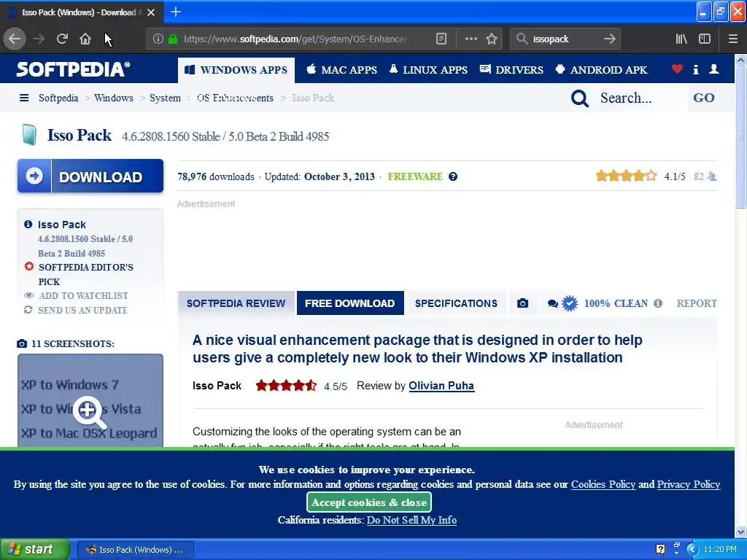This screenshot has width=747, height=560.
Task: Click the Softpedia Search... input field
Action: 641,98
